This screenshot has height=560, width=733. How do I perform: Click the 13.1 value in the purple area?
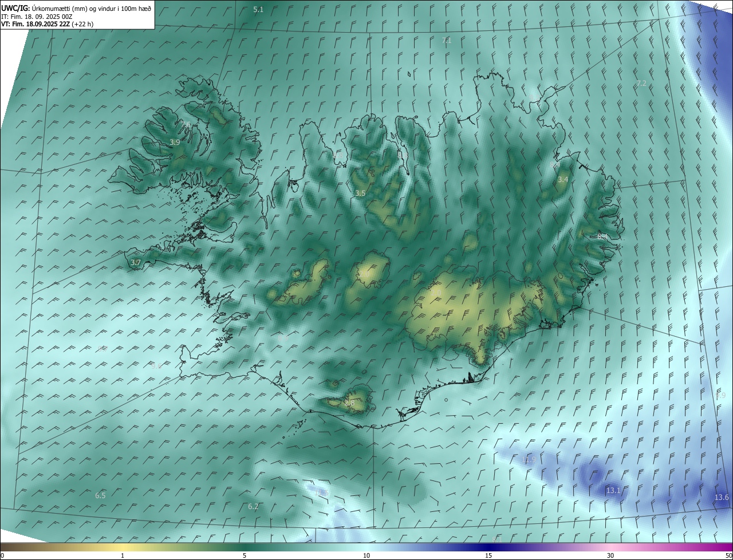point(613,490)
